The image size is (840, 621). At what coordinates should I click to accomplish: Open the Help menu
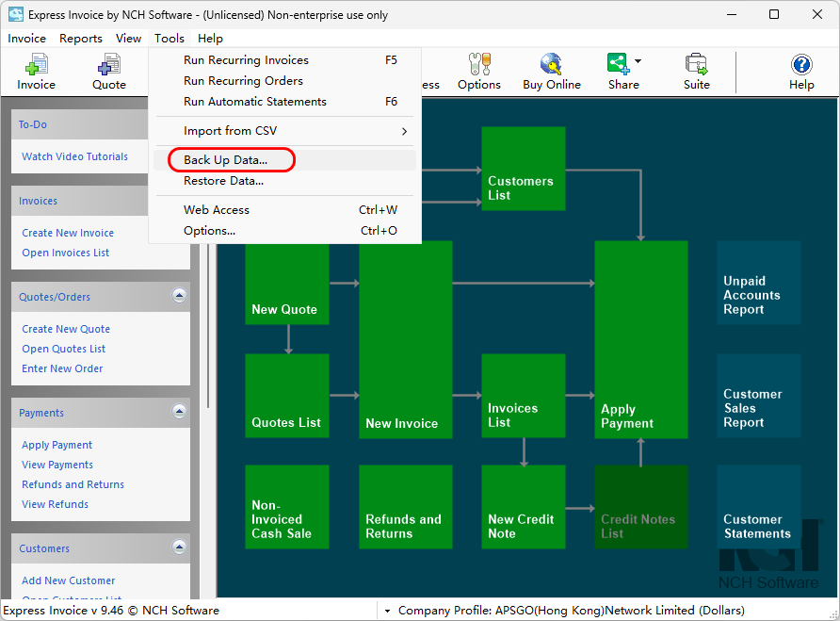coord(210,39)
